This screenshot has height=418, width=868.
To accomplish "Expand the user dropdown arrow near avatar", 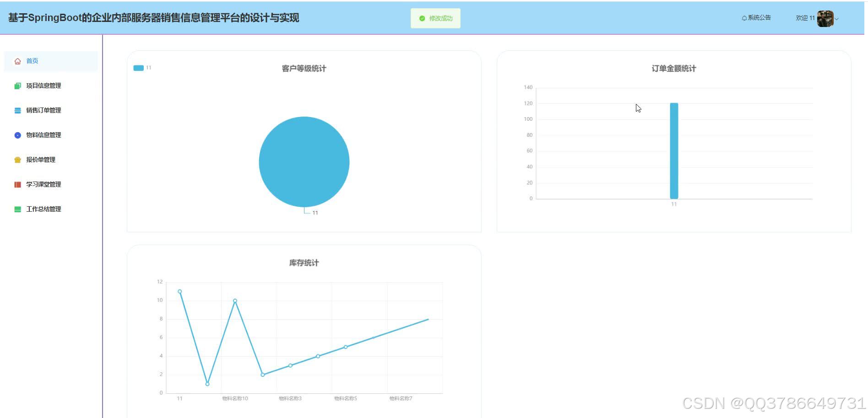I will tap(837, 19).
